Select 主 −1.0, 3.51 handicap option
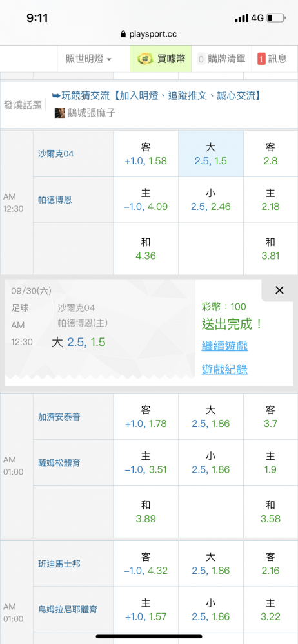 146,463
